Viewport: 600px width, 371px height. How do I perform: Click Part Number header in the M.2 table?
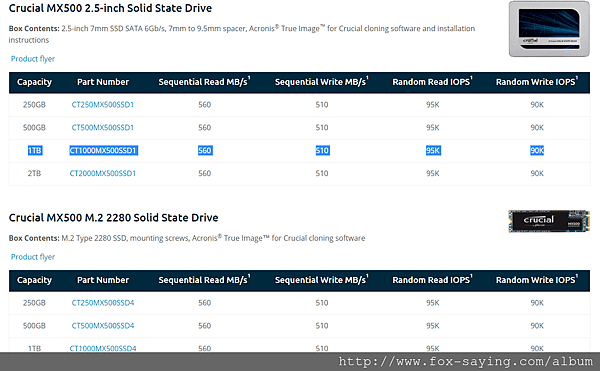(103, 280)
